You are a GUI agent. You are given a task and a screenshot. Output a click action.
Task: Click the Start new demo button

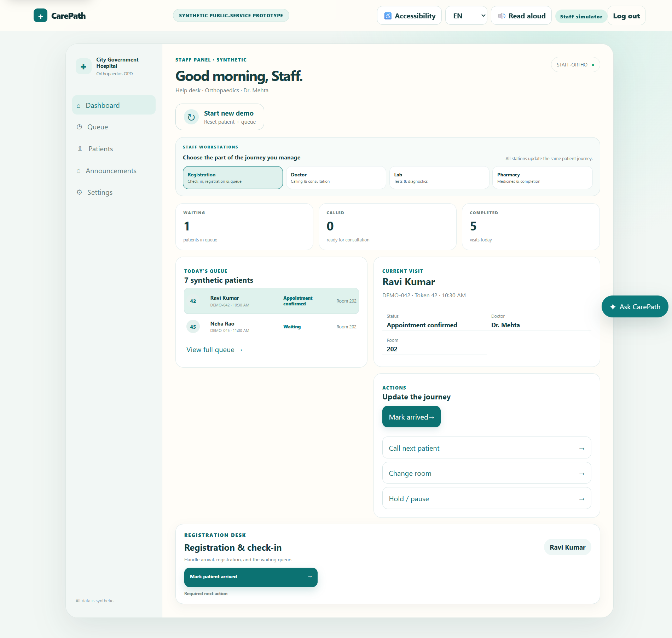point(220,117)
